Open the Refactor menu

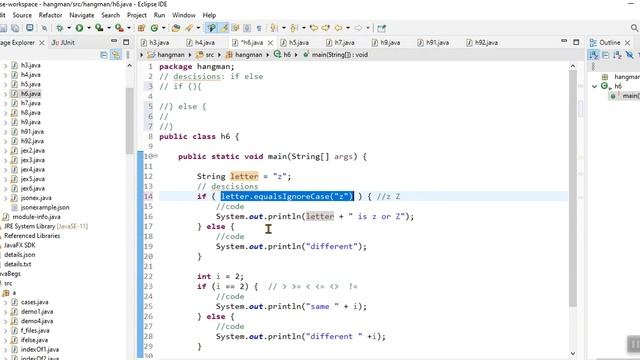point(50,15)
